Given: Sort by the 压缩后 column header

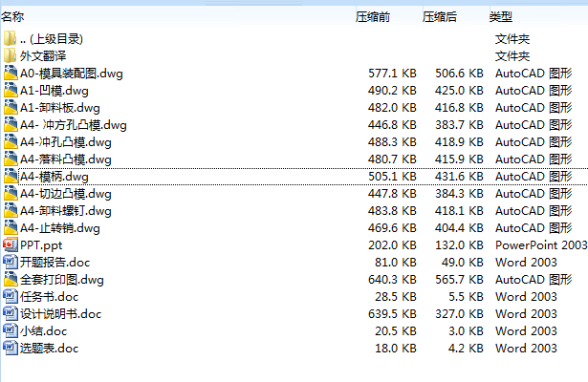Looking at the screenshot, I should (x=440, y=17).
